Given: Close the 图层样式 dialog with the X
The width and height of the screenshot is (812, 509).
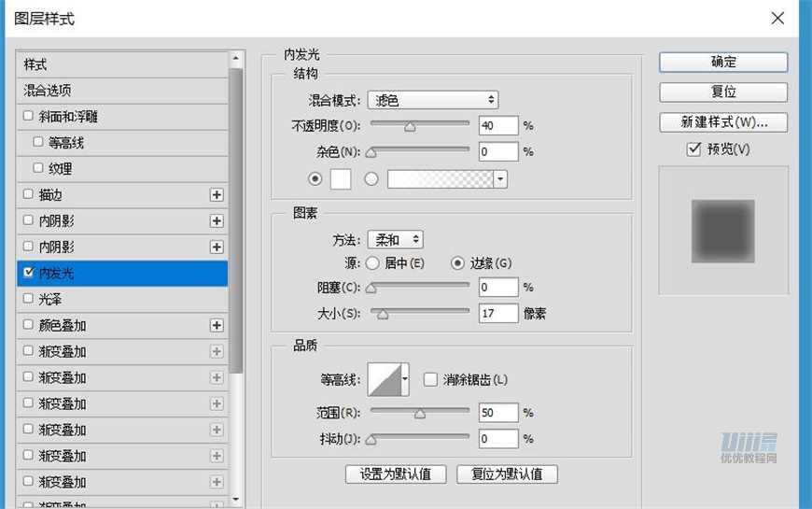Looking at the screenshot, I should (x=777, y=19).
